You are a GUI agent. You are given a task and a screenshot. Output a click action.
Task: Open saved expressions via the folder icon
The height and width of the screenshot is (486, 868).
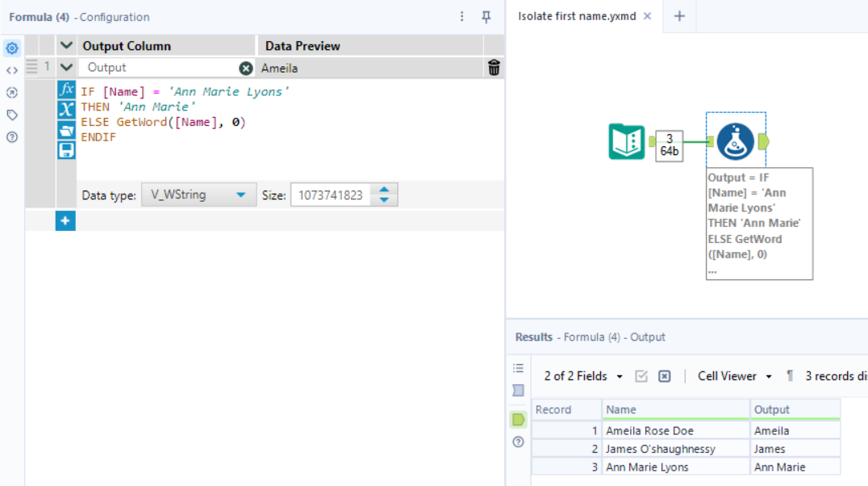(65, 128)
